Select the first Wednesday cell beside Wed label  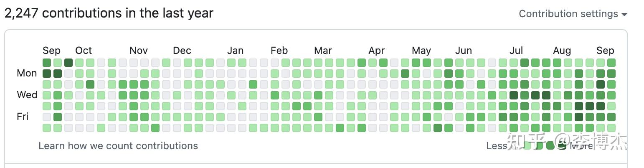47,95
